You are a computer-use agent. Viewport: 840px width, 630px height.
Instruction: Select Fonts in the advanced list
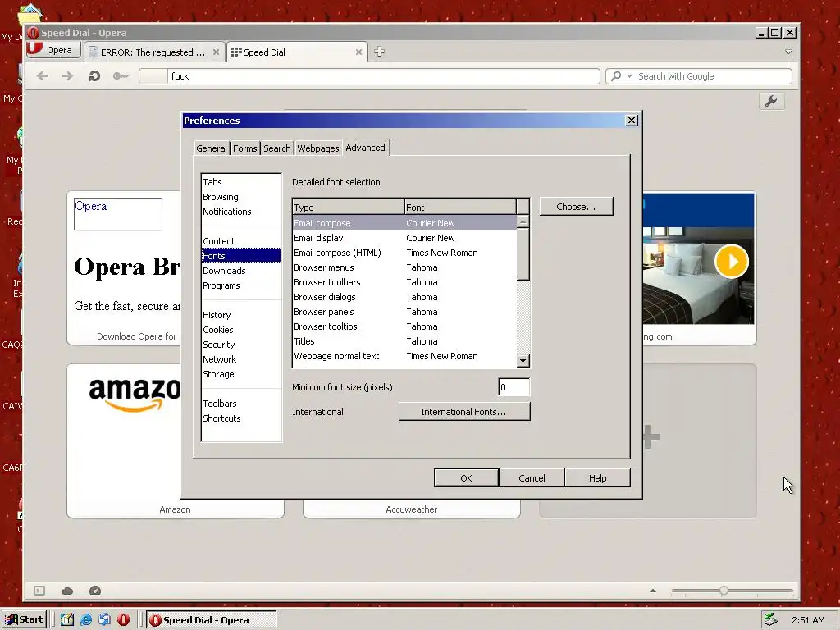click(241, 256)
